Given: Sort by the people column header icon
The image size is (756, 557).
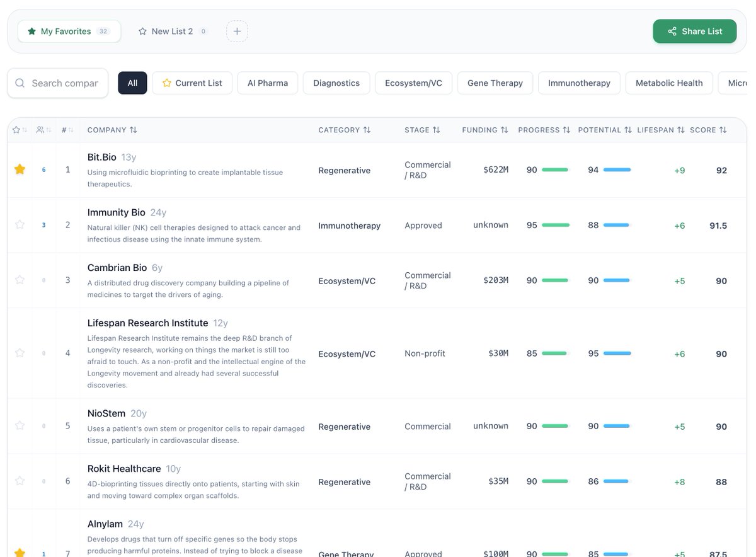Looking at the screenshot, I should coord(43,130).
